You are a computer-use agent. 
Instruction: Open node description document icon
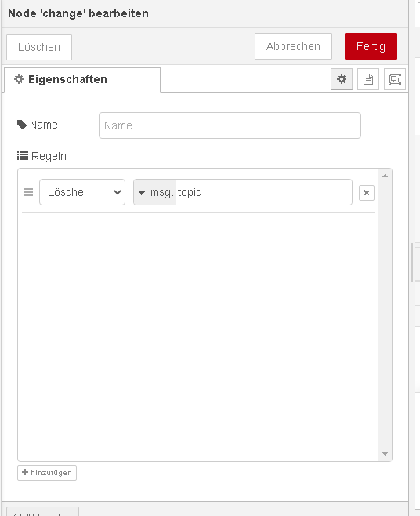coord(368,79)
